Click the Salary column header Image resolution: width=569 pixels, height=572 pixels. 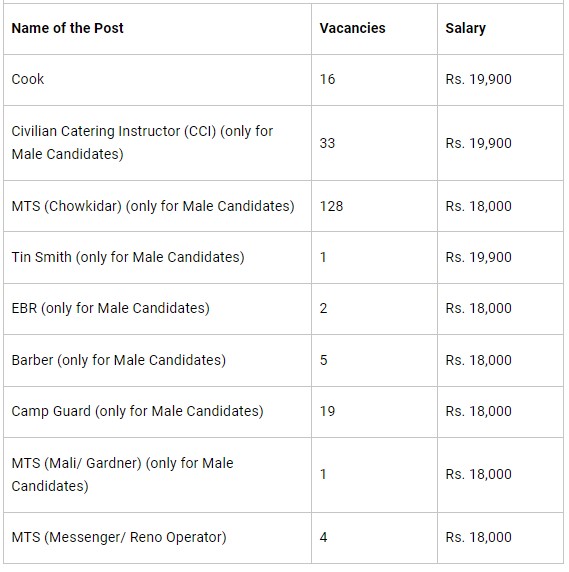pyautogui.click(x=465, y=28)
